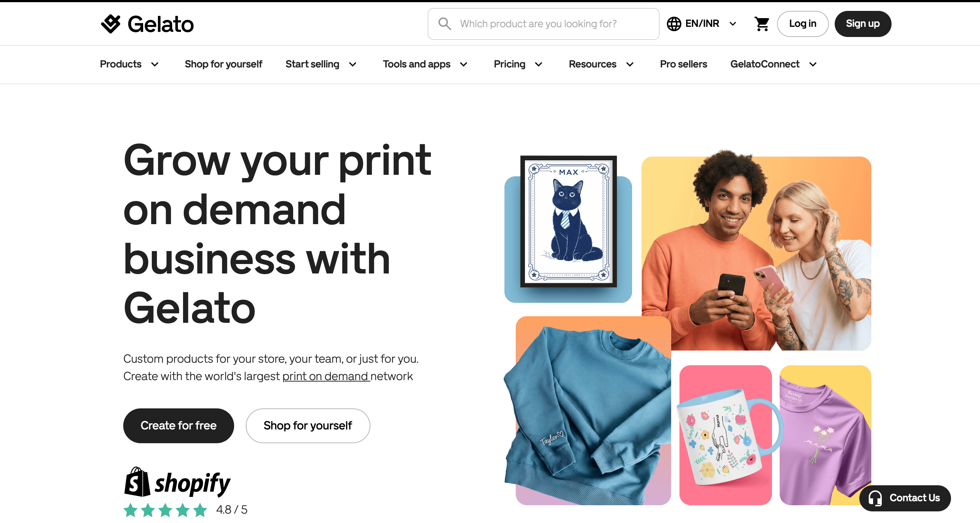Expand the Tools and apps menu
The width and height of the screenshot is (980, 523).
(x=425, y=64)
